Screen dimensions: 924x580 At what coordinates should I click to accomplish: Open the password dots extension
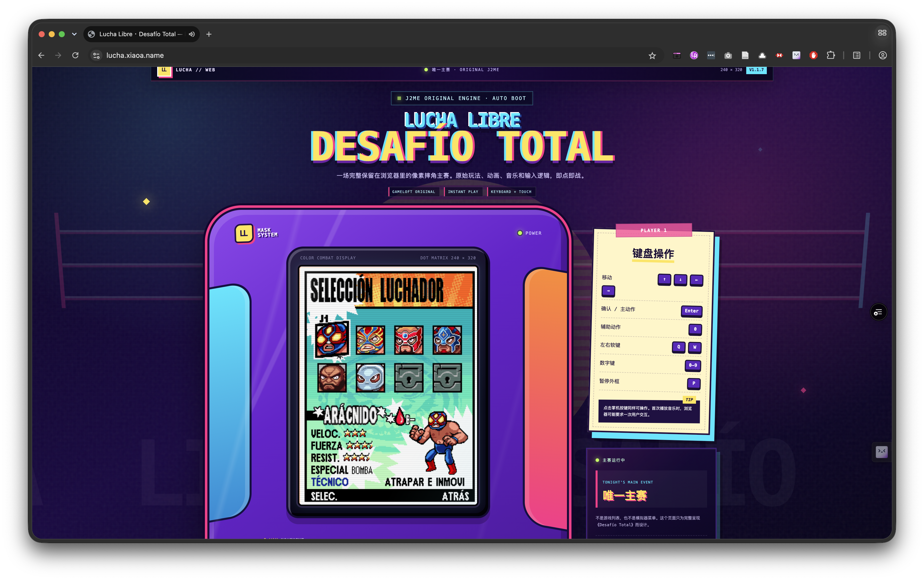711,56
